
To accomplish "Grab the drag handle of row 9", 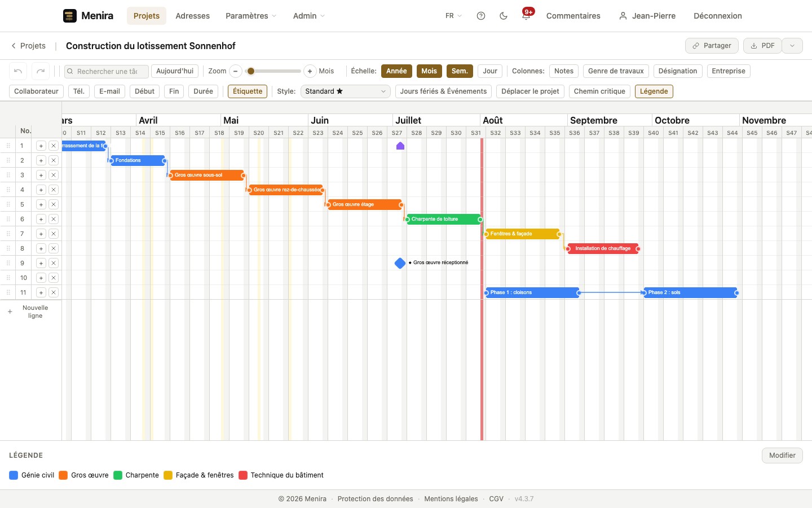I will pos(8,263).
